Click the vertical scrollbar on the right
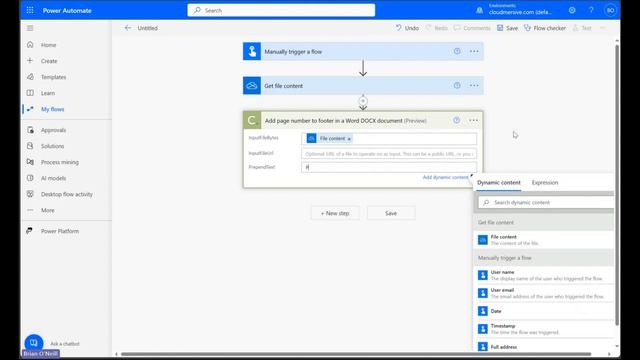 point(617,185)
